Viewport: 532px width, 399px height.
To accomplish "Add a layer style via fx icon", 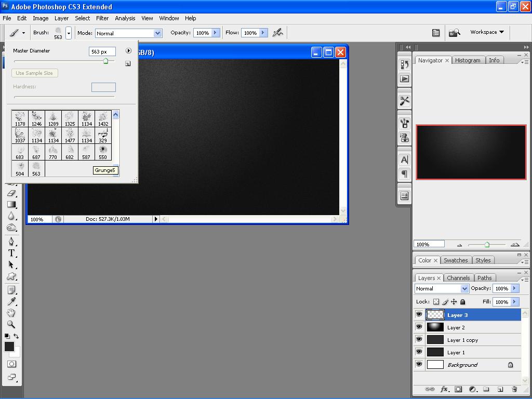I will pyautogui.click(x=445, y=389).
